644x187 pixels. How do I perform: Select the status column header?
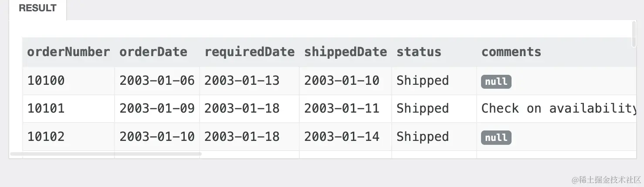434,52
